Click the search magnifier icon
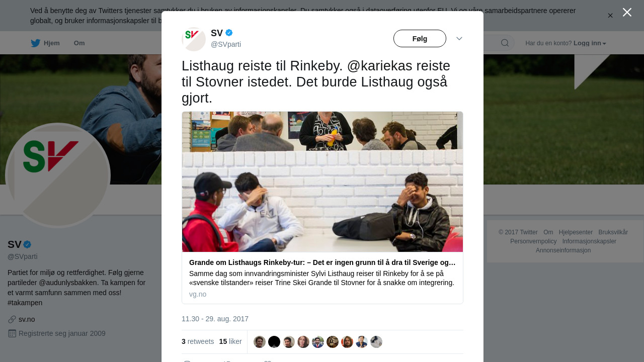 [505, 43]
